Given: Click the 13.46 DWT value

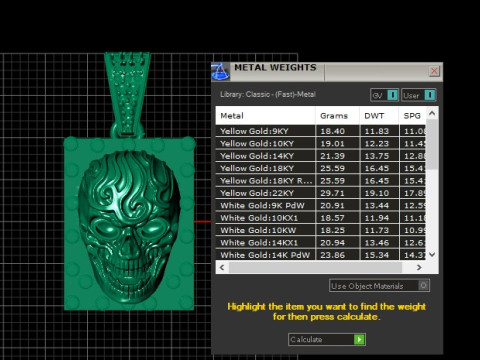Looking at the screenshot, I should point(377,243).
